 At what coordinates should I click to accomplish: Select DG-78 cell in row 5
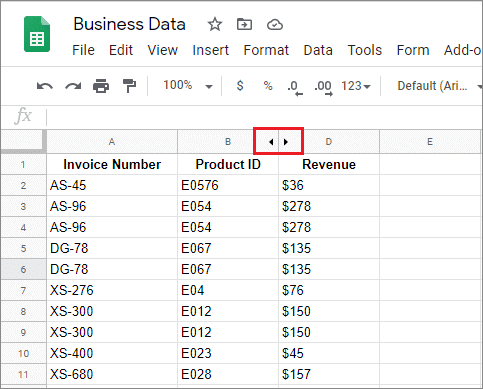click(112, 248)
